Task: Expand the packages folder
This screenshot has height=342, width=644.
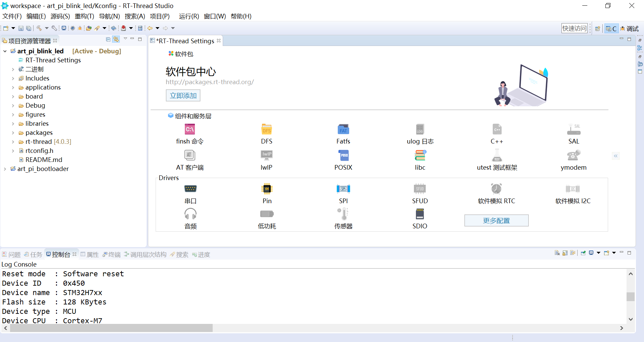Action: (x=13, y=133)
